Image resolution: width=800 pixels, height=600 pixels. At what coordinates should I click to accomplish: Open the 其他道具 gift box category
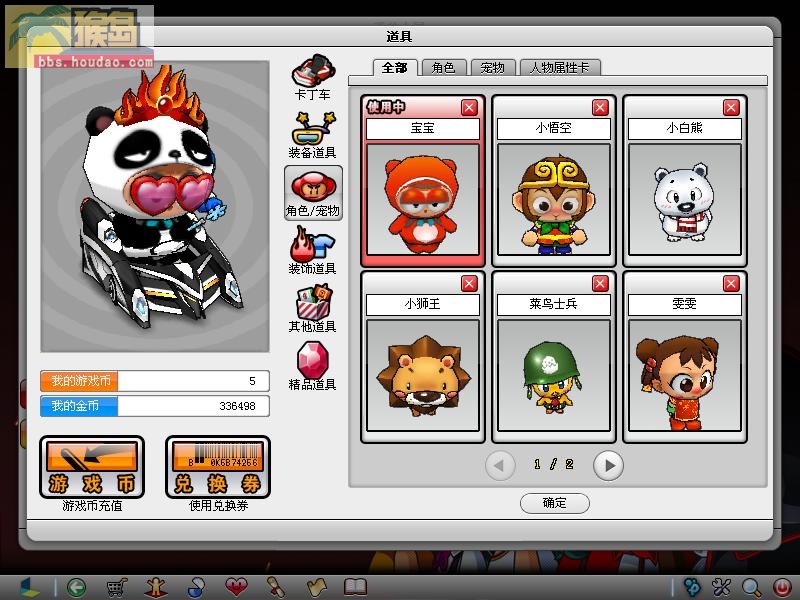pyautogui.click(x=313, y=309)
